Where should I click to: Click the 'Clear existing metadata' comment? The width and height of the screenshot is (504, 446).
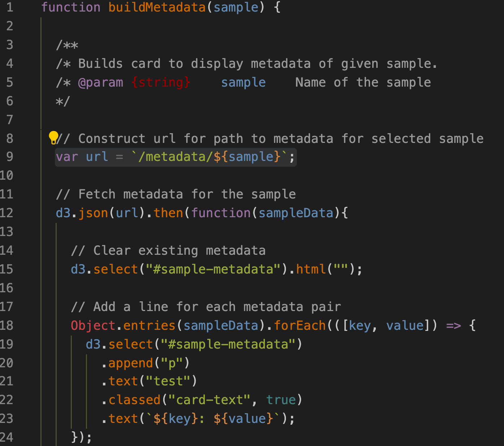[x=168, y=250]
